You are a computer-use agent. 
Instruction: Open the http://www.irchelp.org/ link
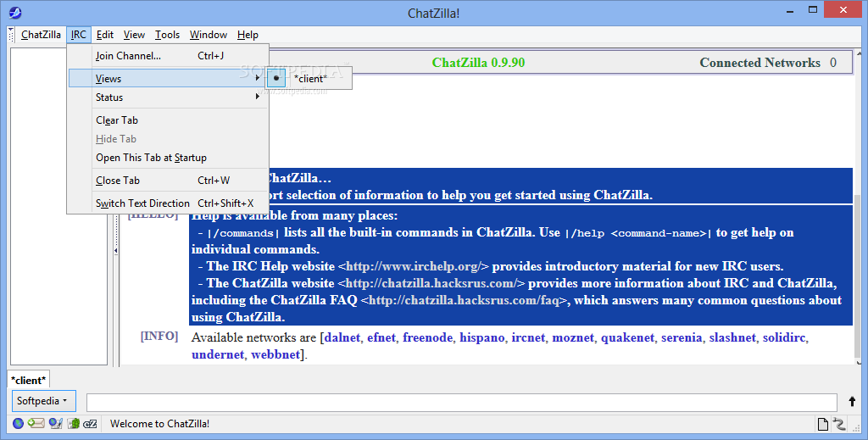(414, 267)
